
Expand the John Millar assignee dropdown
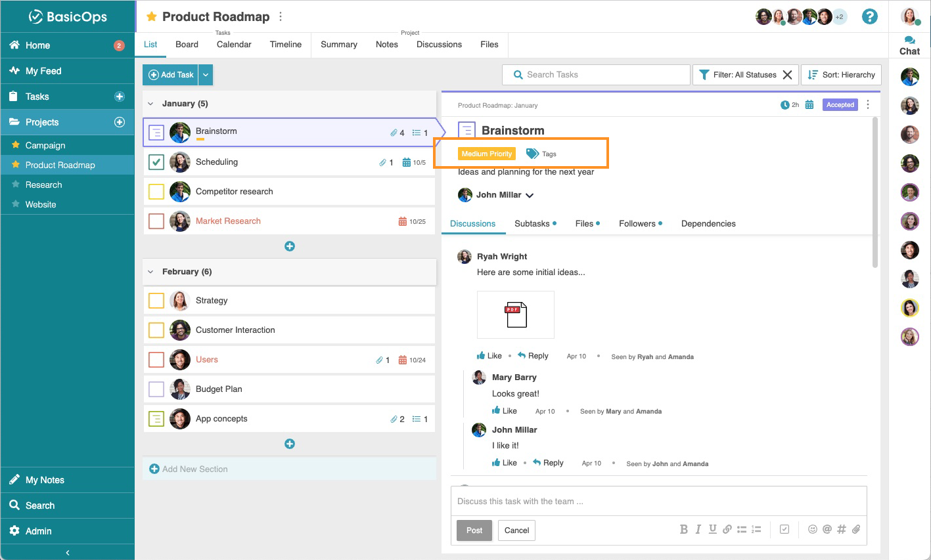pos(530,196)
